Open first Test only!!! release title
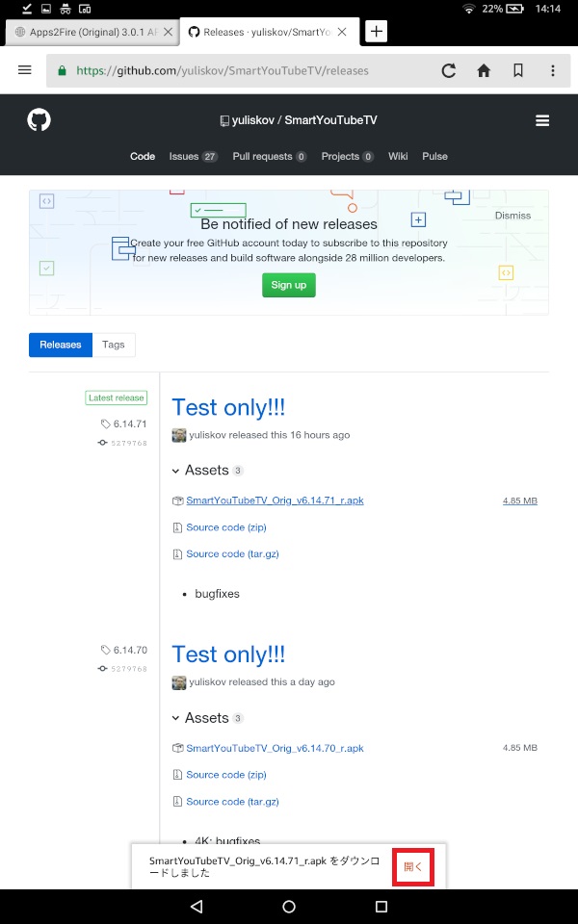578x924 pixels. tap(228, 407)
